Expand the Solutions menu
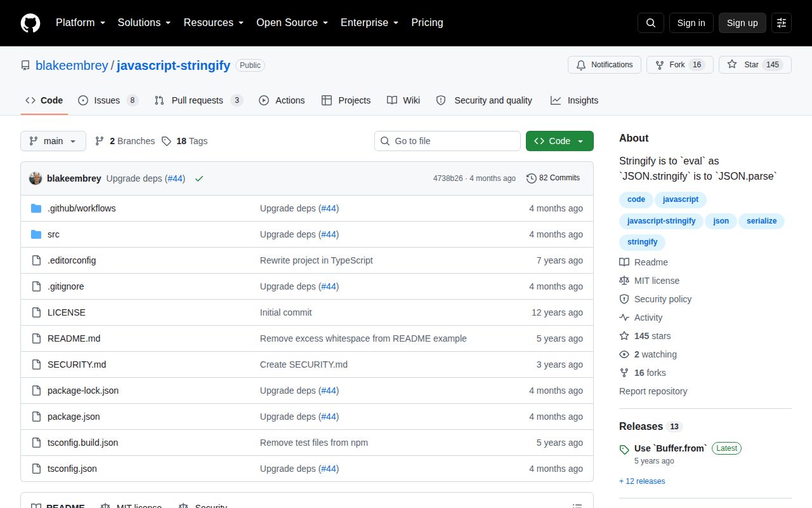The image size is (812, 508). pos(144,23)
